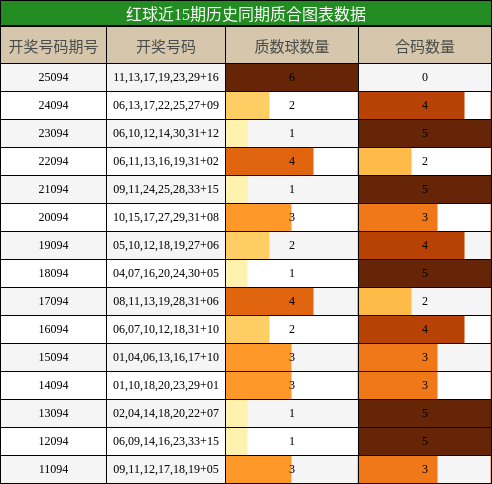
Task: Select draw numbers 02,04,14,18,20,22+07
Action: [166, 413]
